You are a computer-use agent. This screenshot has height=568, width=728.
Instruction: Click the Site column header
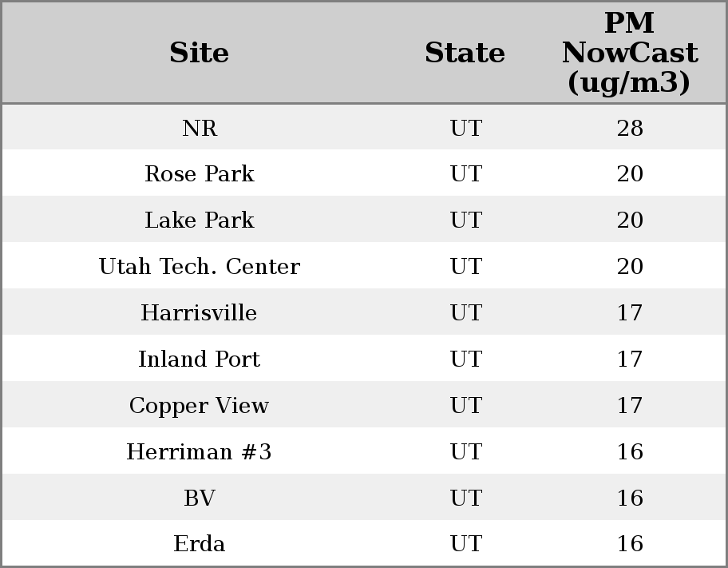pyautogui.click(x=200, y=53)
